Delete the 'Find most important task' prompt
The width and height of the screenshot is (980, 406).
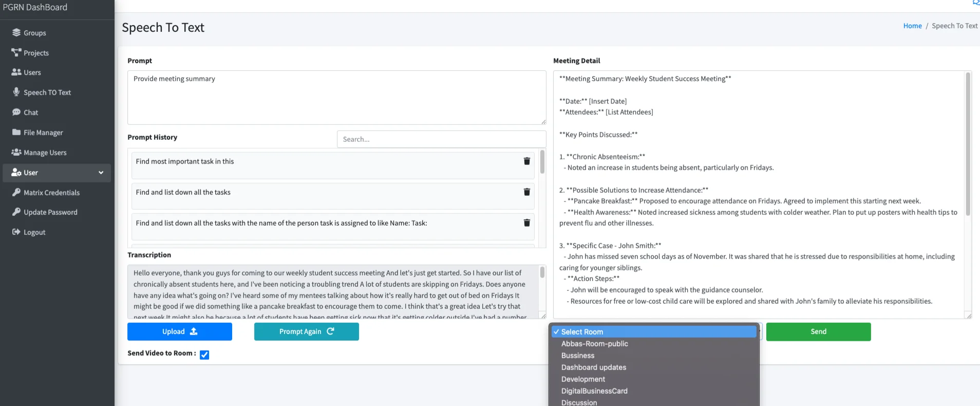point(526,161)
